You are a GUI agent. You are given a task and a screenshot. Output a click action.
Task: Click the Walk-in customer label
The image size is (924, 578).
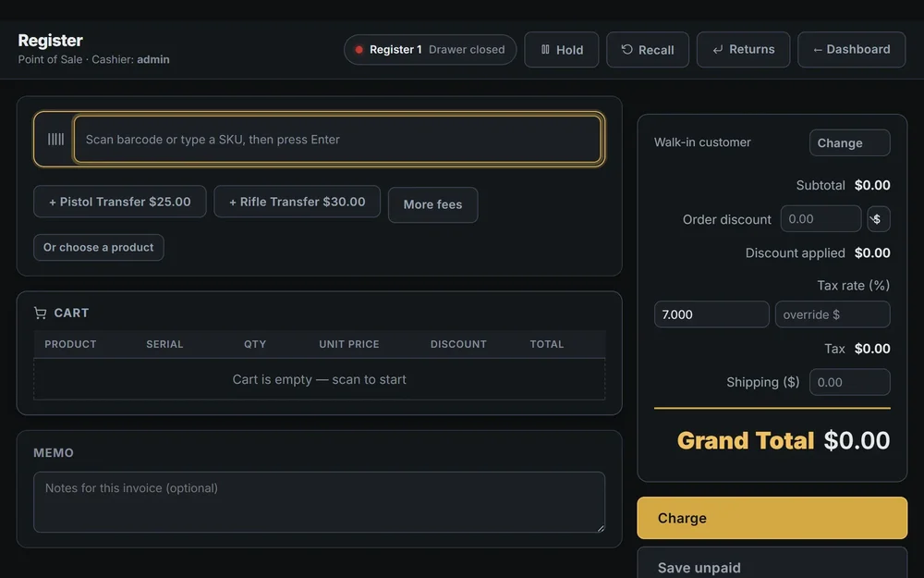[702, 142]
